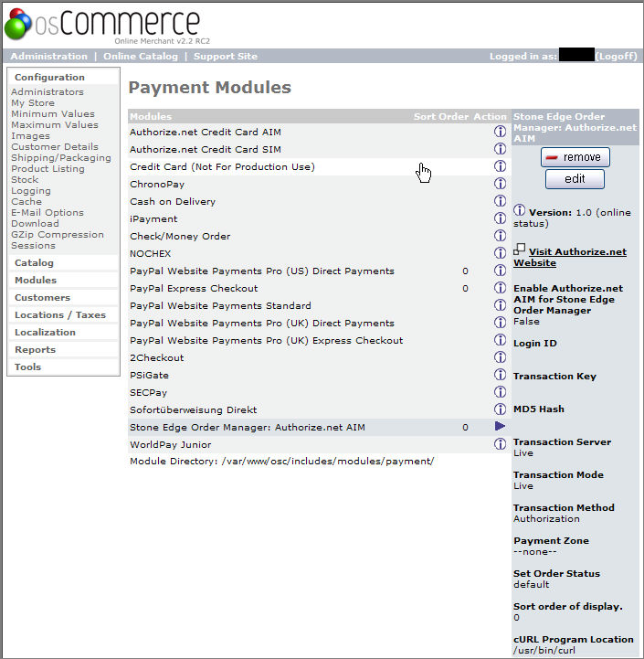Open Stock configuration

pos(25,179)
